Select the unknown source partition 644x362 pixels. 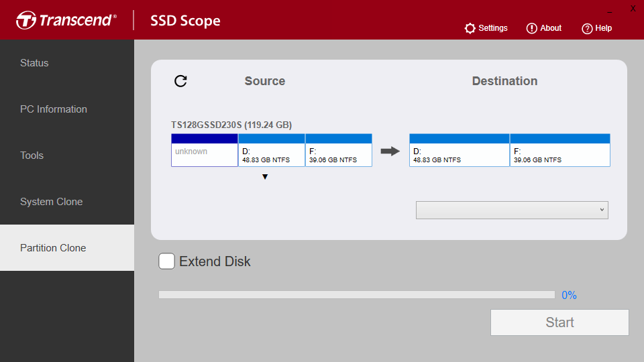205,150
